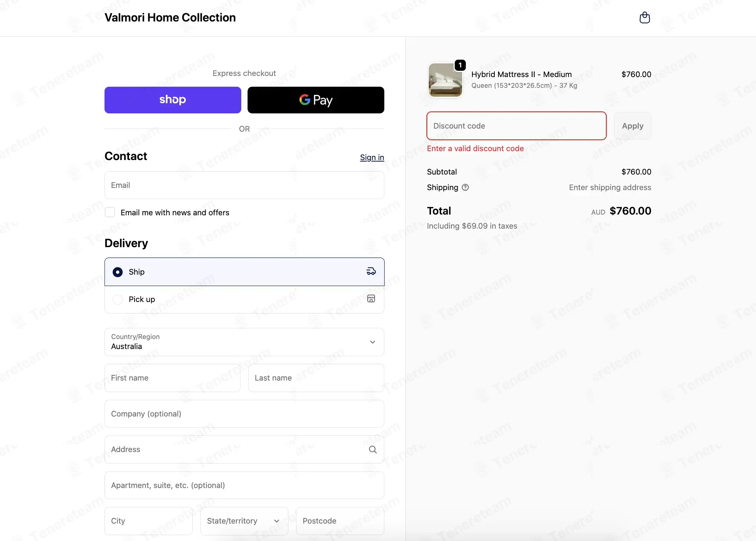Click the 'Enter a valid discount code' error
Viewport: 756px width, 541px height.
tap(475, 149)
